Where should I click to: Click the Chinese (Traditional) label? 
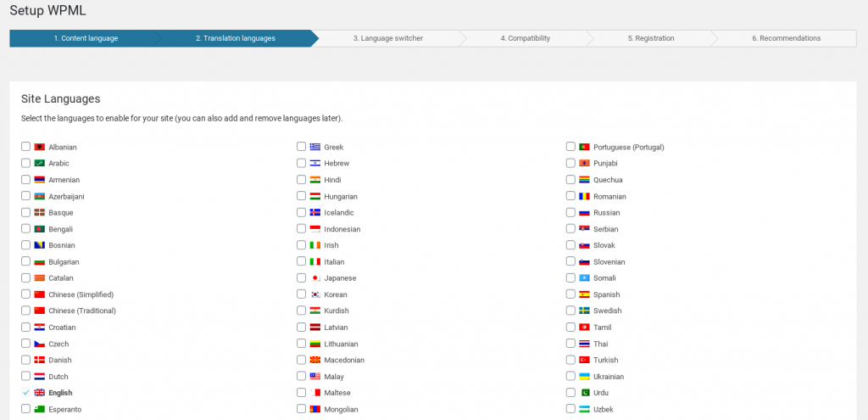[82, 311]
